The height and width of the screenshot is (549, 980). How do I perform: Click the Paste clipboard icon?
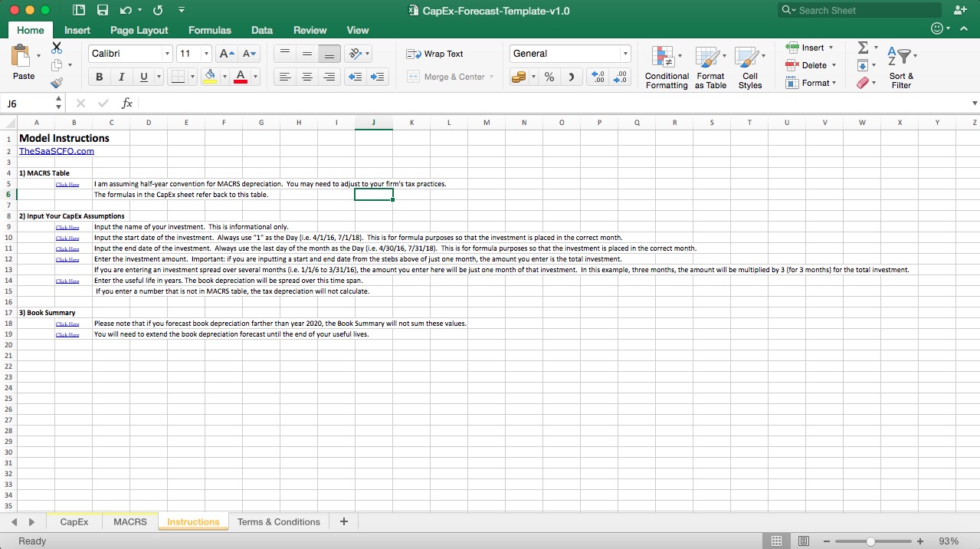click(21, 56)
